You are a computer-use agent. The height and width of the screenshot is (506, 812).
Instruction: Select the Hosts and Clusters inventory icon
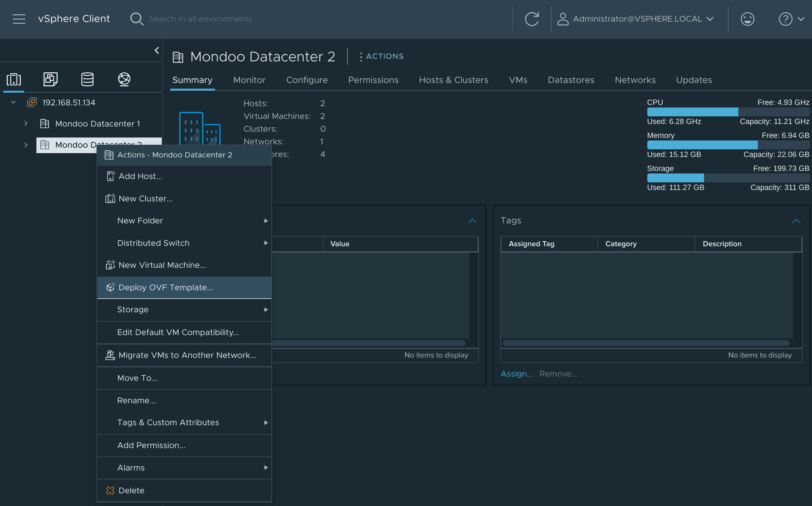14,79
